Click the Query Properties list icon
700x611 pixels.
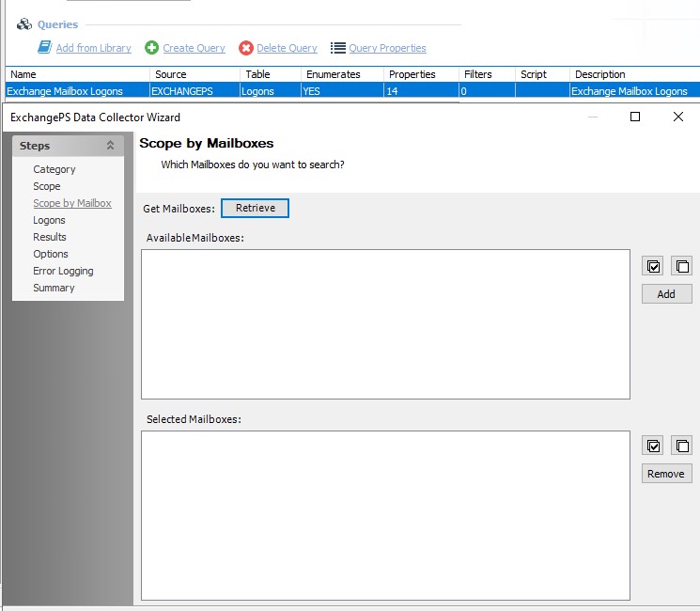point(338,48)
